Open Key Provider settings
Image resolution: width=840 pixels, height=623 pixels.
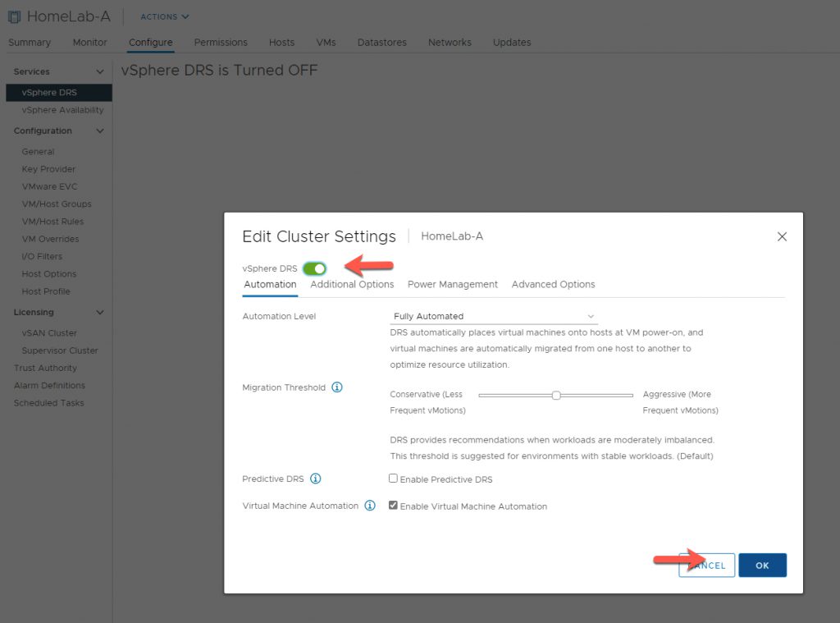(x=48, y=169)
